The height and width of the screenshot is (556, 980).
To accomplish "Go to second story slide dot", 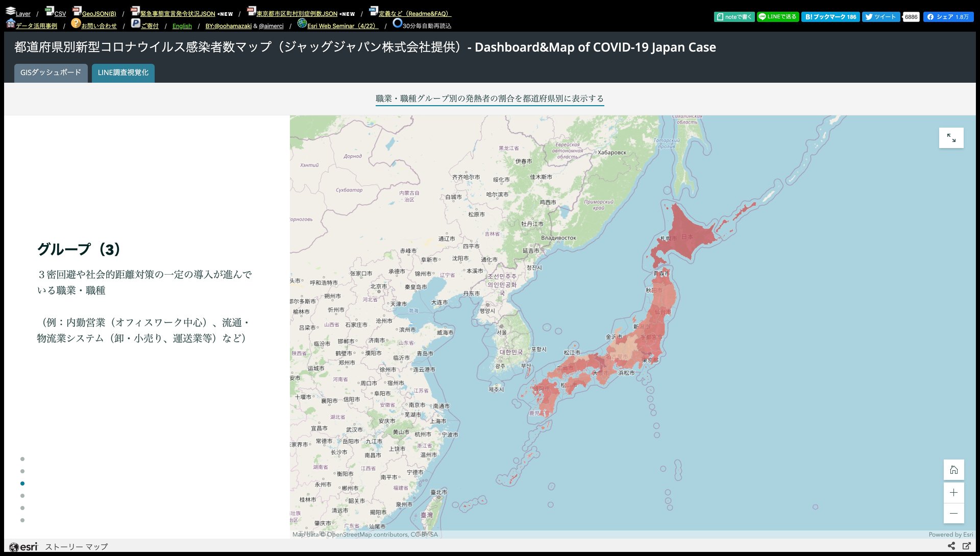I will point(22,471).
